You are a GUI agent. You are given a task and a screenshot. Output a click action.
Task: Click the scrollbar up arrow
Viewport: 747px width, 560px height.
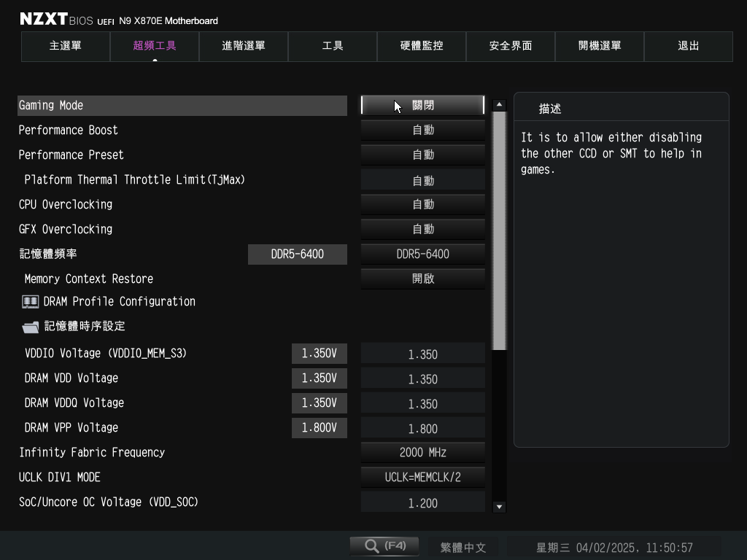(499, 104)
